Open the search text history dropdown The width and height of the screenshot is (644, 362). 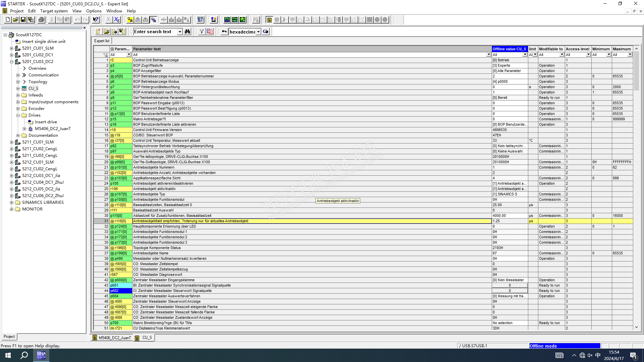point(180,32)
